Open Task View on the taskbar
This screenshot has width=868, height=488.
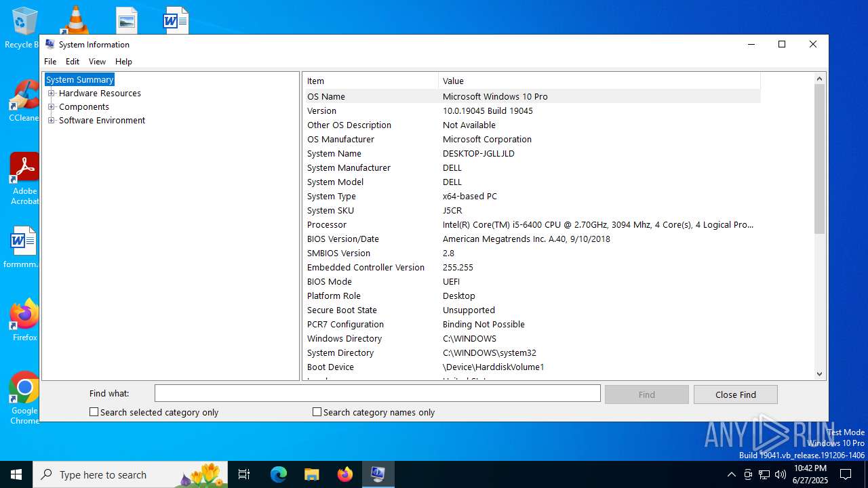point(244,474)
